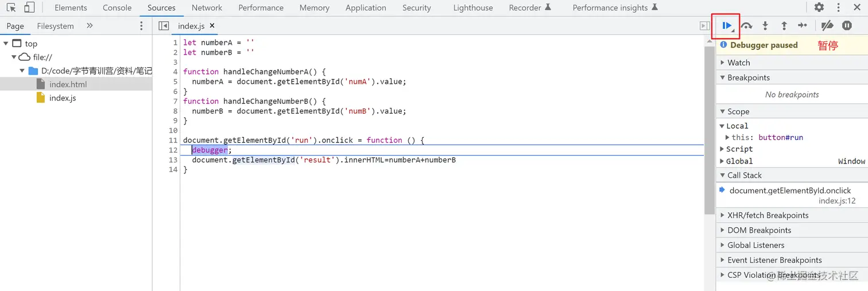The height and width of the screenshot is (291, 868).
Task: Deactivate breakpoints toggle icon
Action: (x=827, y=25)
